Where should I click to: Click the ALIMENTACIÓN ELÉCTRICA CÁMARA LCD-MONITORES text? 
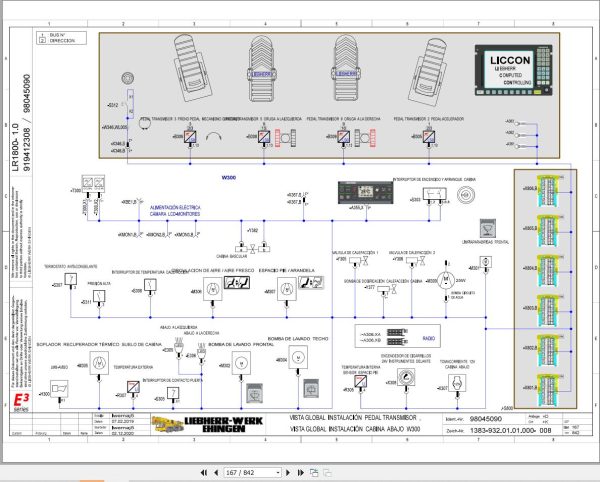(175, 211)
